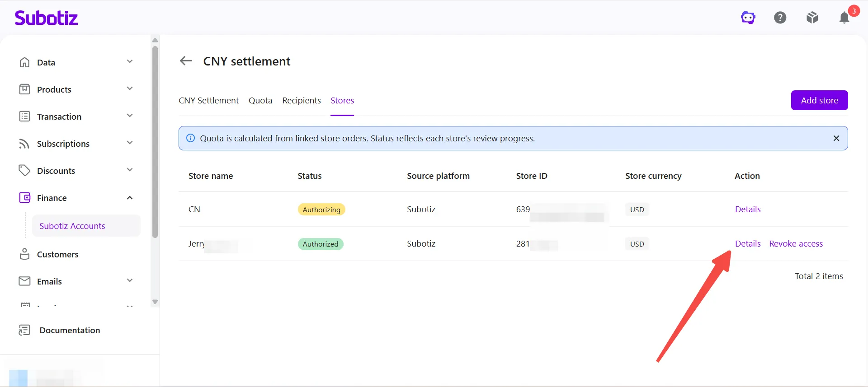Open notifications bell icon

[844, 18]
